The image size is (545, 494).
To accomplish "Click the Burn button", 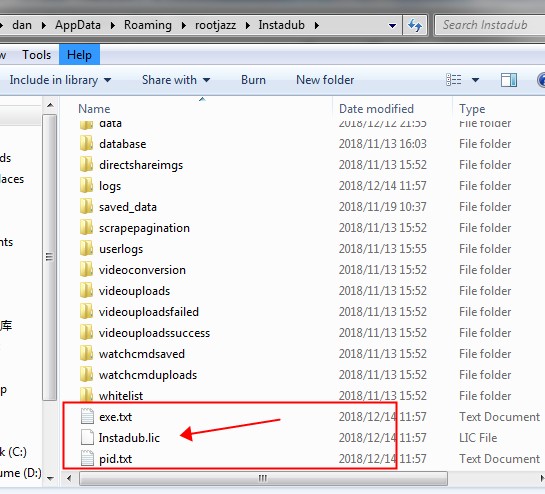I will (253, 80).
